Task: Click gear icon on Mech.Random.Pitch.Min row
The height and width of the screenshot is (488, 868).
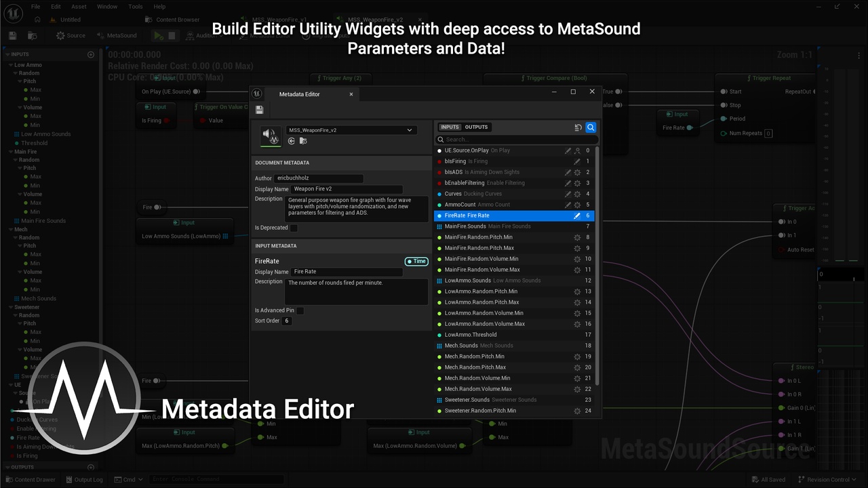Action: (577, 357)
